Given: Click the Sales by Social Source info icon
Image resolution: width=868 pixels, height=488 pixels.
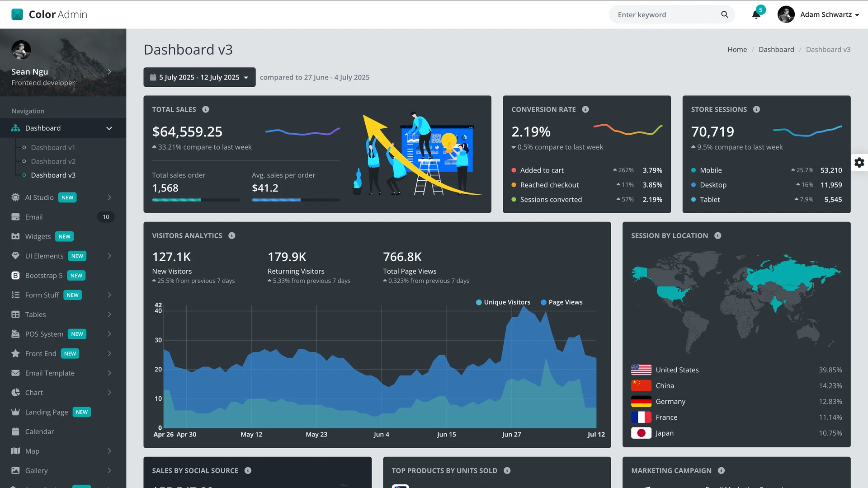Looking at the screenshot, I should [x=248, y=470].
